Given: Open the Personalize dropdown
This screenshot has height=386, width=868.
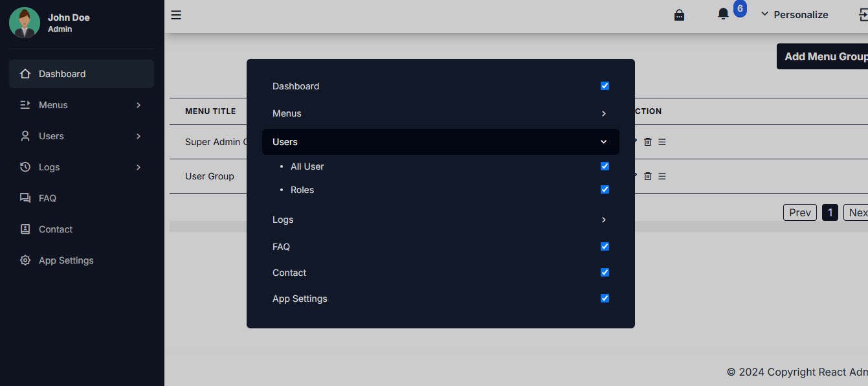Looking at the screenshot, I should (x=795, y=14).
